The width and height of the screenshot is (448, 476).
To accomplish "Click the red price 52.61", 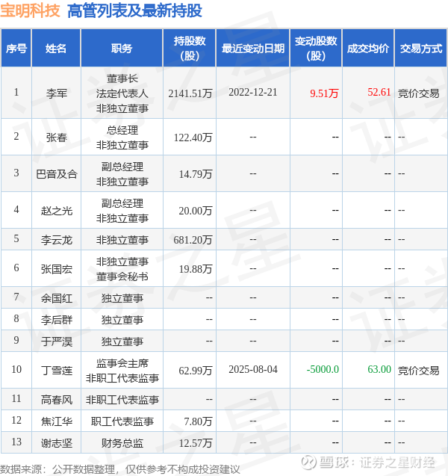I will tap(379, 92).
